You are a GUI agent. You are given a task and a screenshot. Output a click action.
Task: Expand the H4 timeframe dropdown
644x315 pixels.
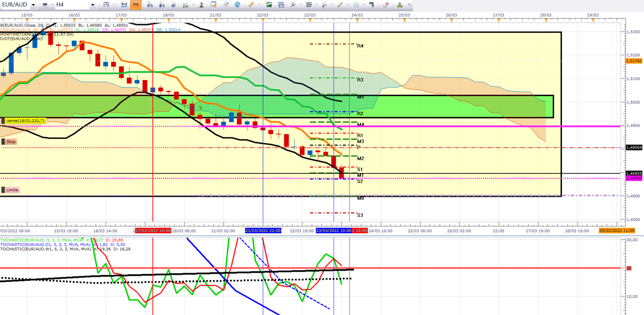pyautogui.click(x=93, y=5)
